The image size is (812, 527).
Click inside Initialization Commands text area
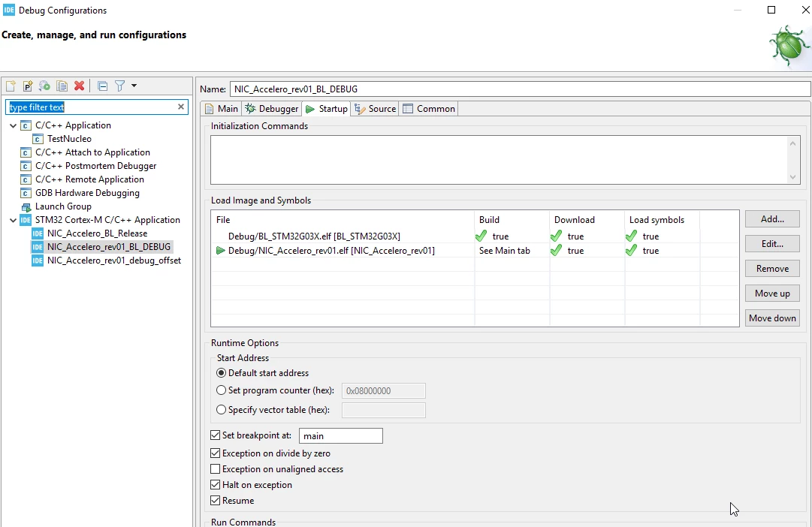click(498, 160)
